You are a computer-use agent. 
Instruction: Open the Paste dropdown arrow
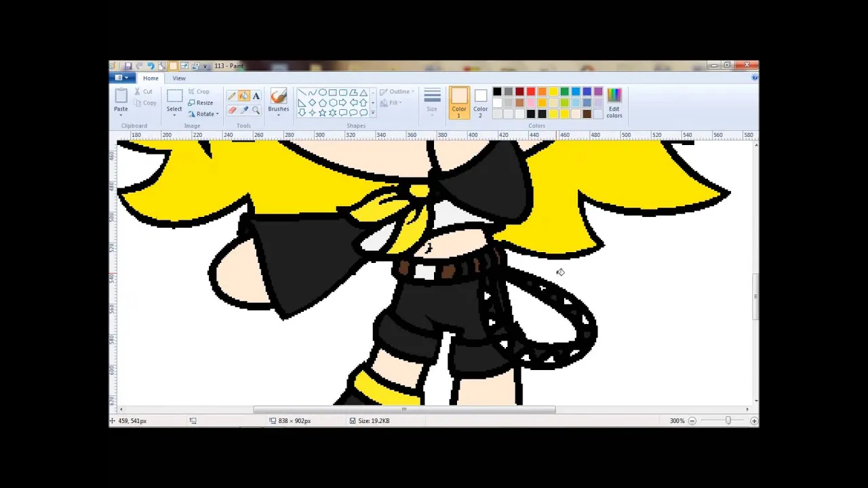pyautogui.click(x=121, y=115)
